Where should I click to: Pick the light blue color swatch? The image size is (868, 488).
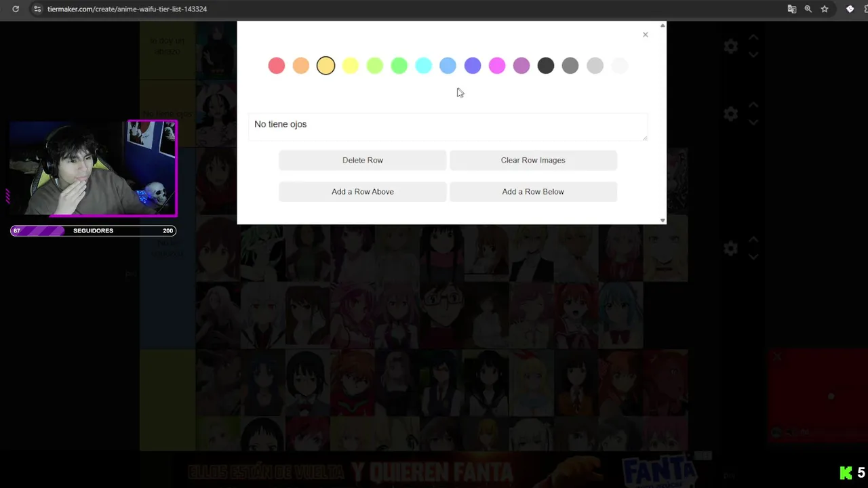(x=448, y=66)
